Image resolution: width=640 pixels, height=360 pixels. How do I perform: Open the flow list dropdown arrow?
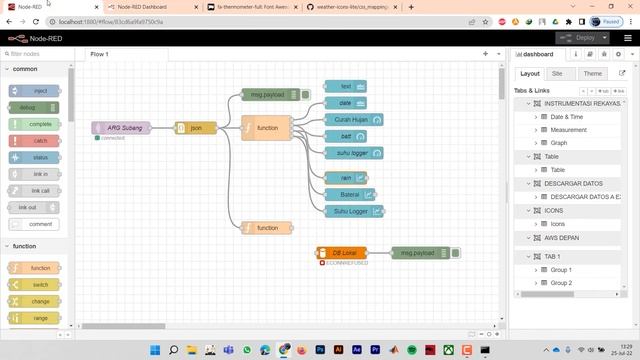(498, 54)
